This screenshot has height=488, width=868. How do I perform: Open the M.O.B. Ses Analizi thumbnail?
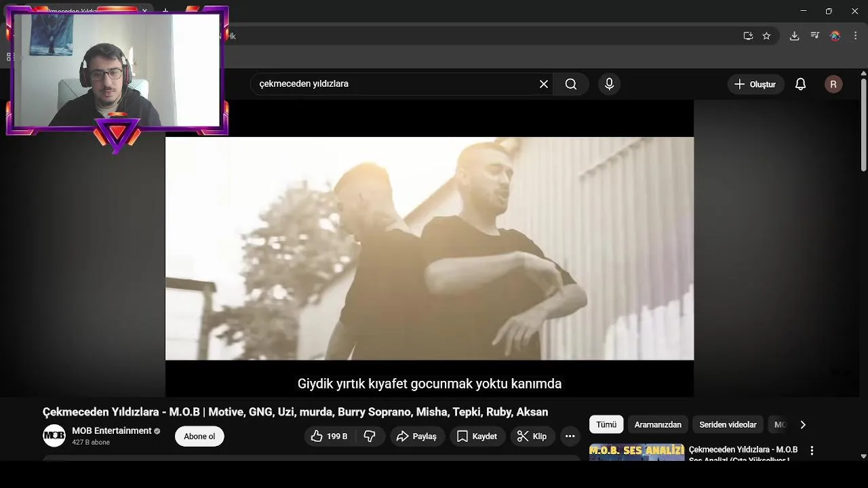637,453
